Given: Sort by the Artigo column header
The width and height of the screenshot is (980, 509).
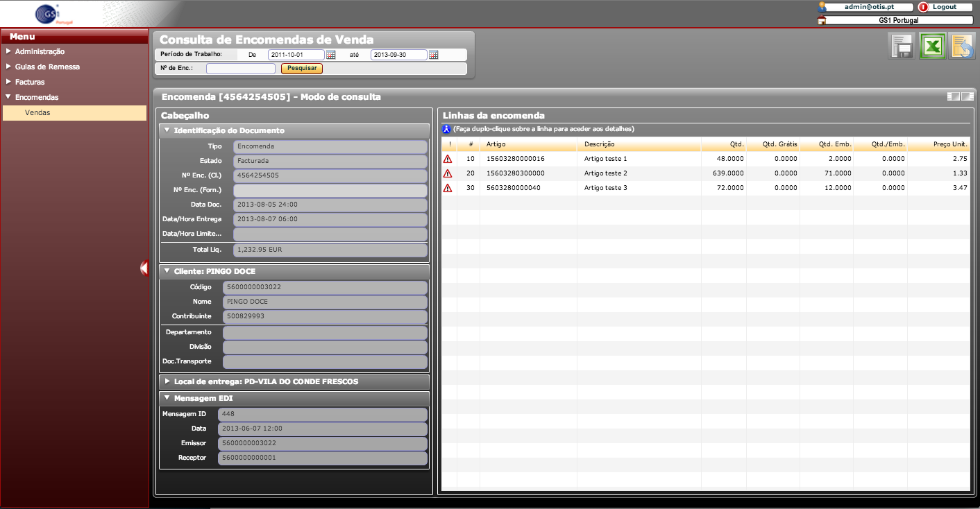Looking at the screenshot, I should tap(528, 144).
